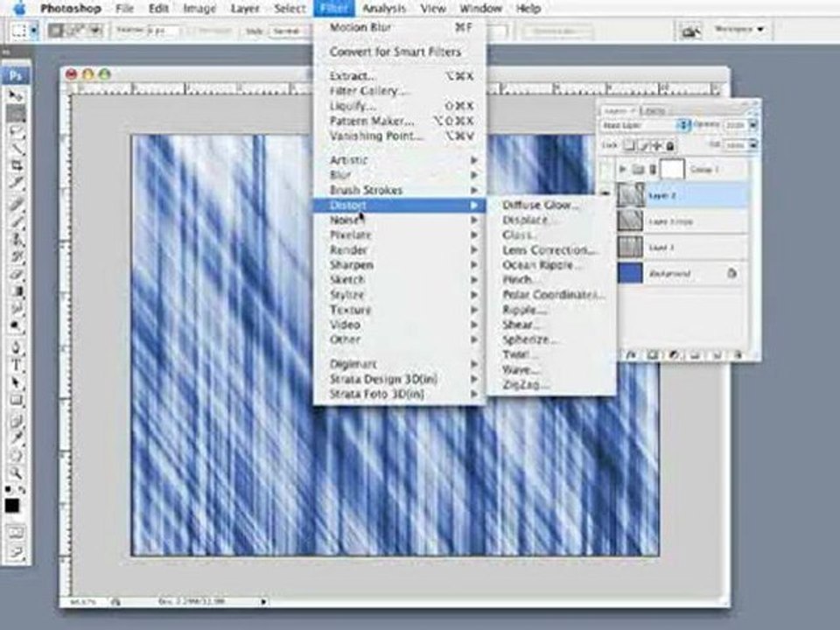Toggle lock all padlock icon

pos(669,145)
